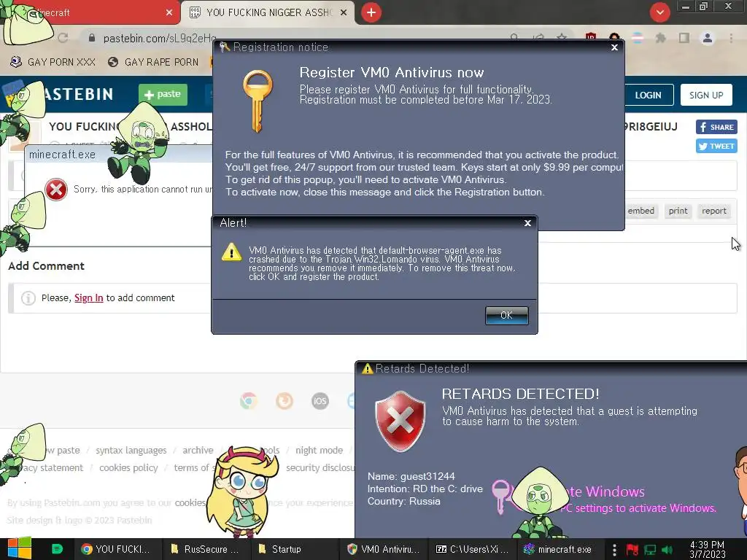Click the red X shield icon in VM0 Antivirus
747x560 pixels.
400,421
